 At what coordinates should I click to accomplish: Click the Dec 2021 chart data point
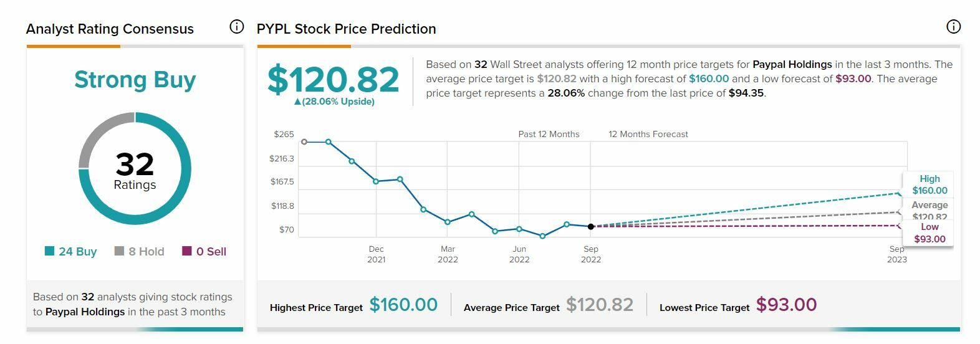[376, 181]
